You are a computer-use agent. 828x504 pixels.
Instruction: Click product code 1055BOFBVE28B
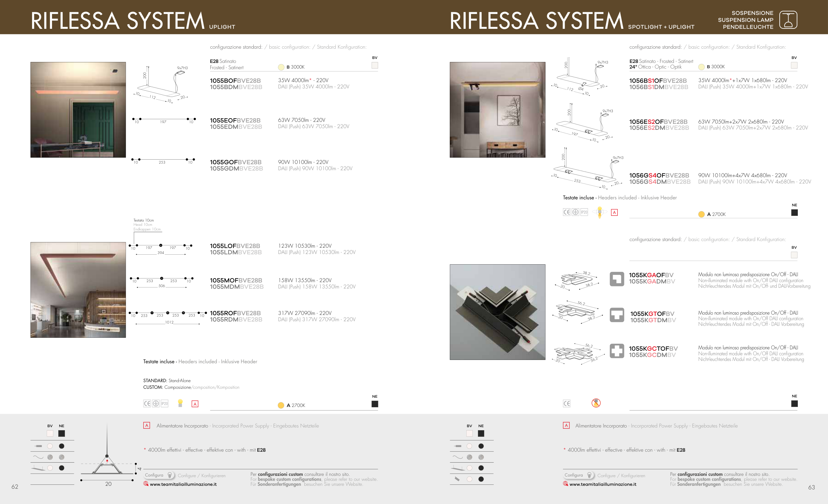(235, 81)
